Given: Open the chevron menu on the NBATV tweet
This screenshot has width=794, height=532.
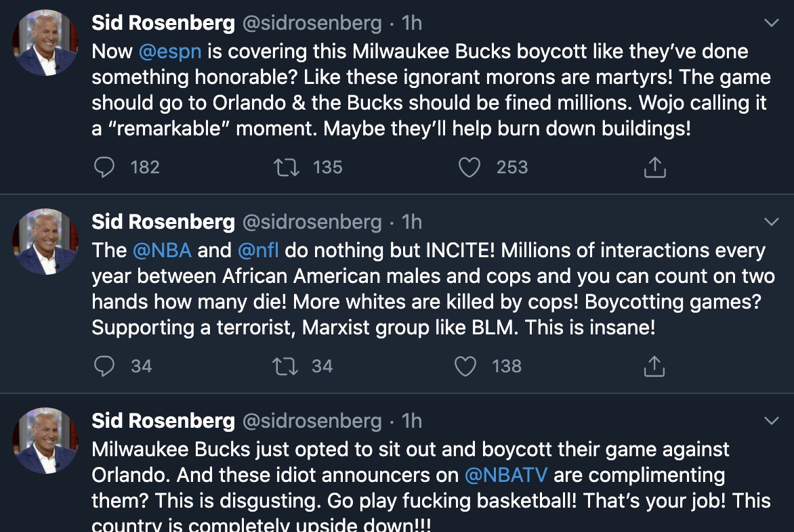Looking at the screenshot, I should tap(771, 421).
